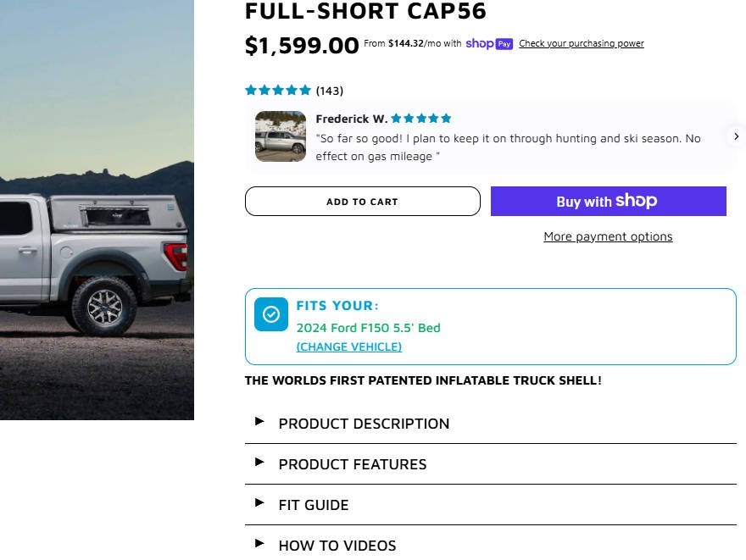Click the Shop Pay logo badge
Image resolution: width=746 pixels, height=560 pixels.
(x=489, y=43)
